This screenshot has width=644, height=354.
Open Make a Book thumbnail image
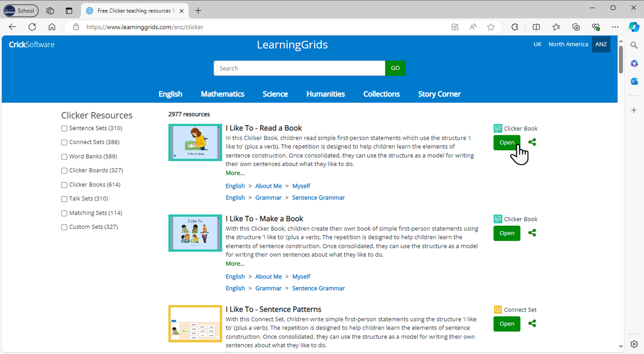click(x=195, y=233)
